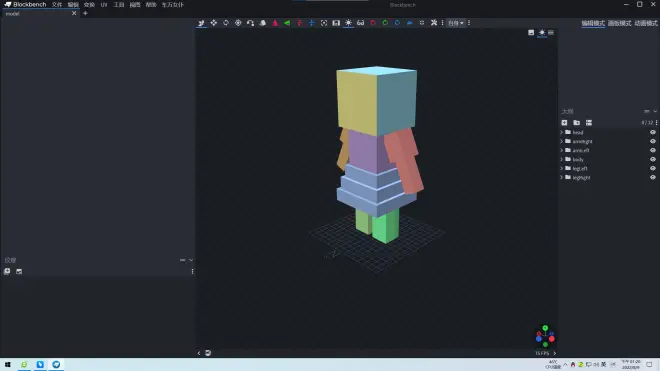660x371 pixels.
Task: Switch to Edit mode
Action: [x=593, y=23]
